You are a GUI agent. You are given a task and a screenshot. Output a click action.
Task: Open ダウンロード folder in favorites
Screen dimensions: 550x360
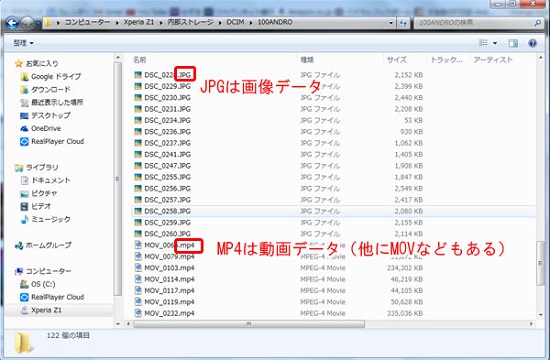(x=51, y=89)
